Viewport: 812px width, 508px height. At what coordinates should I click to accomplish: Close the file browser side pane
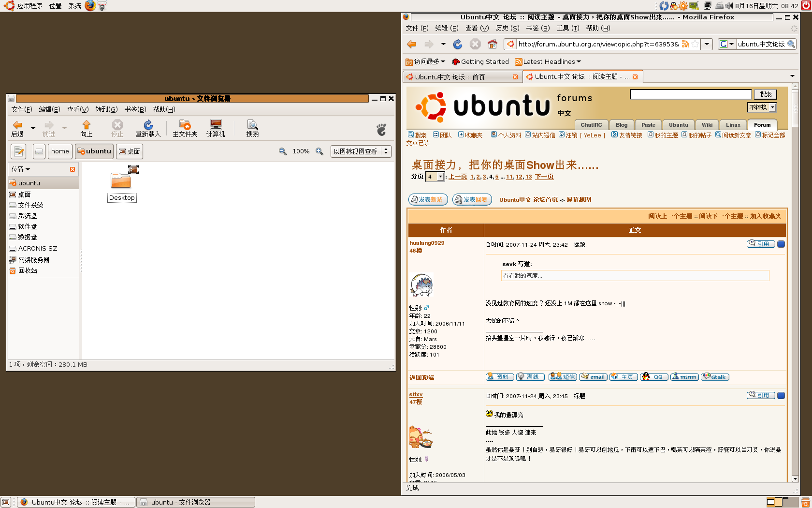(x=72, y=169)
